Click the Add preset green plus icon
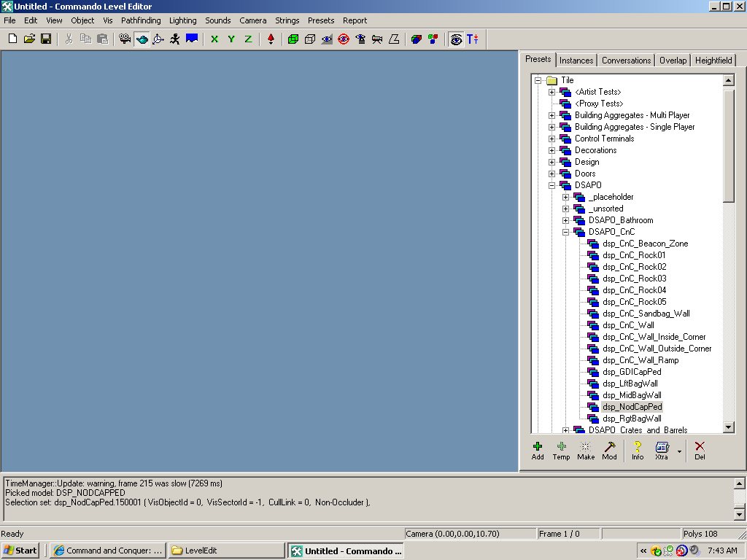The width and height of the screenshot is (747, 560). pyautogui.click(x=538, y=450)
